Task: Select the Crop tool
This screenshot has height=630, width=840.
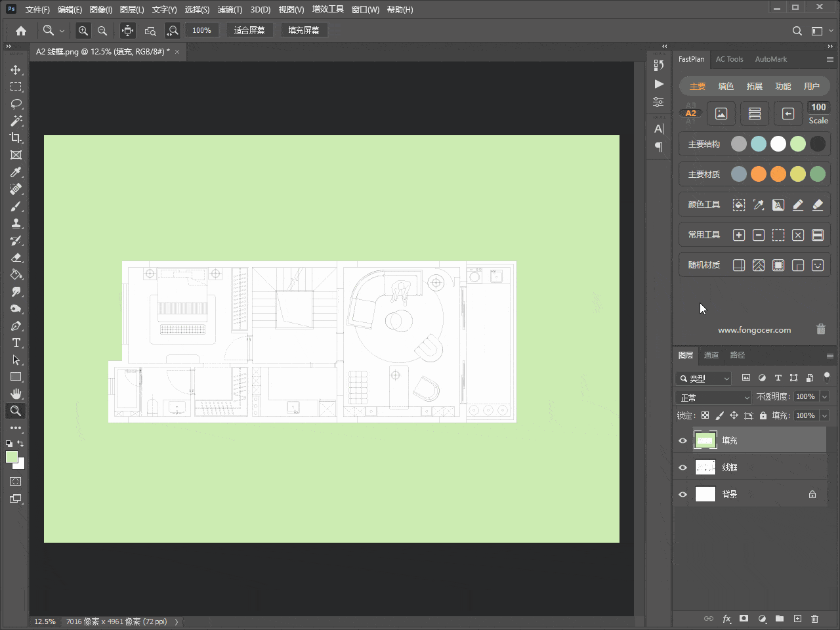Action: [x=16, y=138]
